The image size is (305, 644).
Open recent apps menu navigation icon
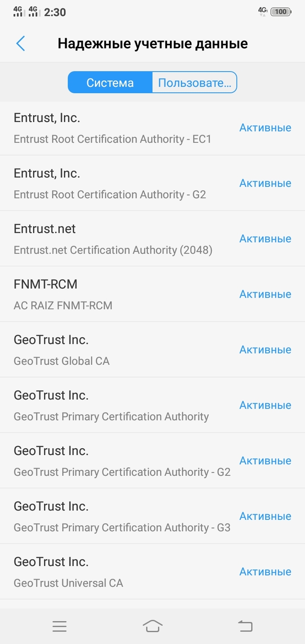click(59, 626)
